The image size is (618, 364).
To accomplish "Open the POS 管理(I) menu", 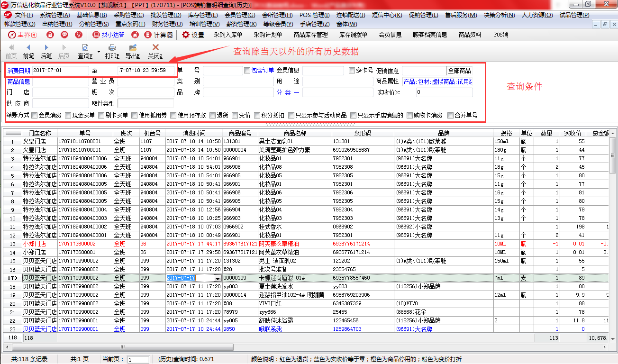I will tap(314, 15).
